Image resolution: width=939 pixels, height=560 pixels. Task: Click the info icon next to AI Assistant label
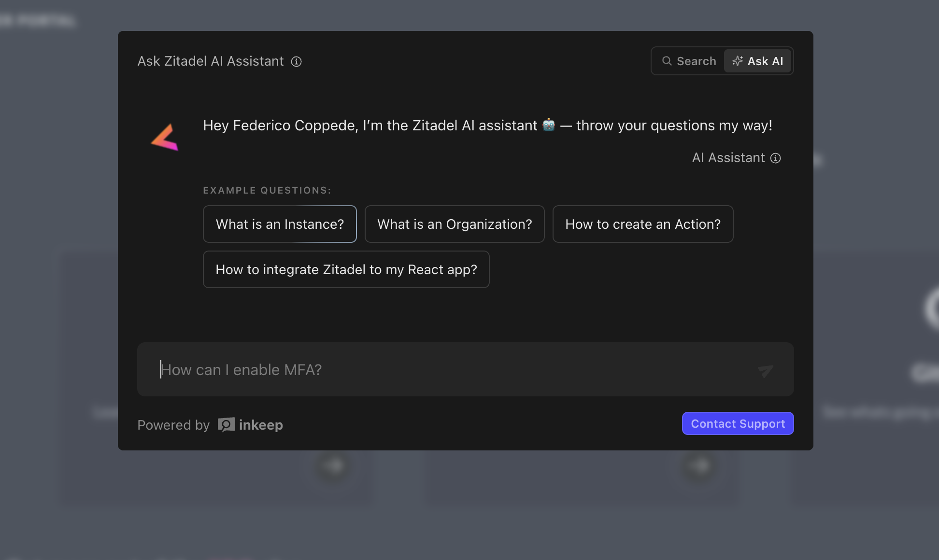coord(775,158)
